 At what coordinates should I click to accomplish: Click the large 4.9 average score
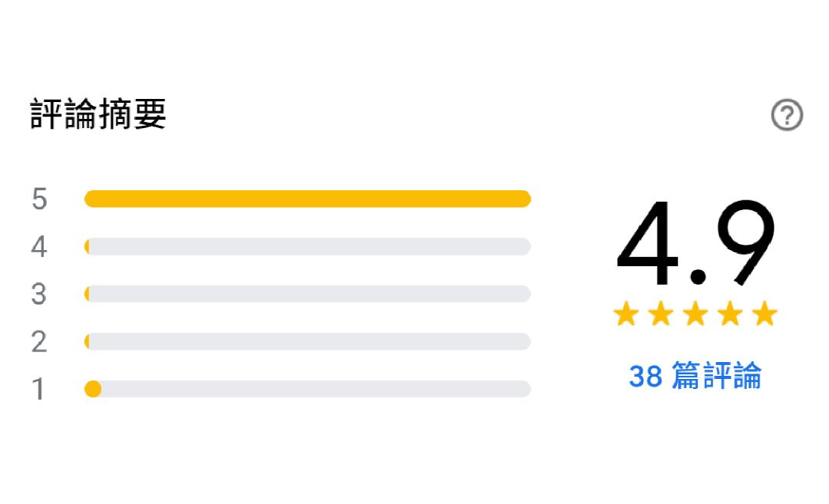click(x=695, y=244)
